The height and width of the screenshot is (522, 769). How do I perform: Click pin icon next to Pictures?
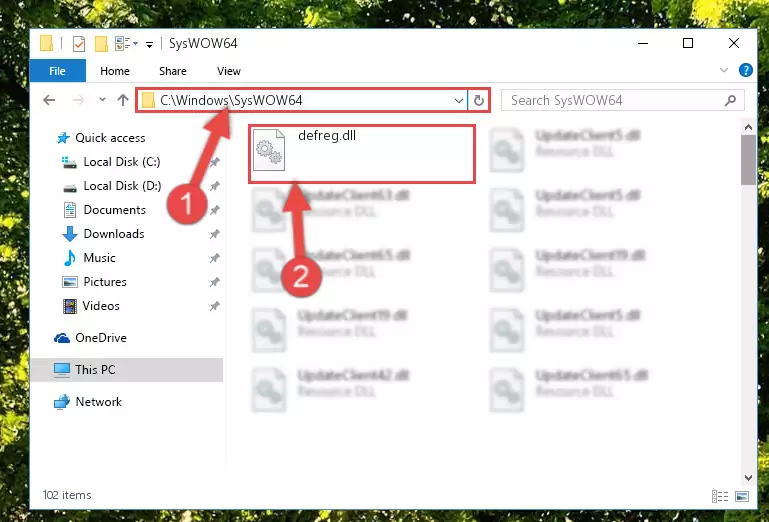tap(214, 282)
